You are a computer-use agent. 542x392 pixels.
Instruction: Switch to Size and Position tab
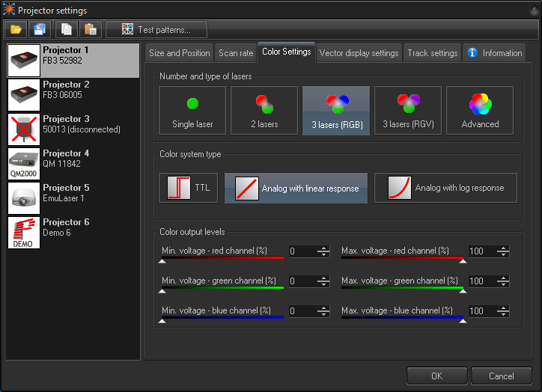(180, 53)
